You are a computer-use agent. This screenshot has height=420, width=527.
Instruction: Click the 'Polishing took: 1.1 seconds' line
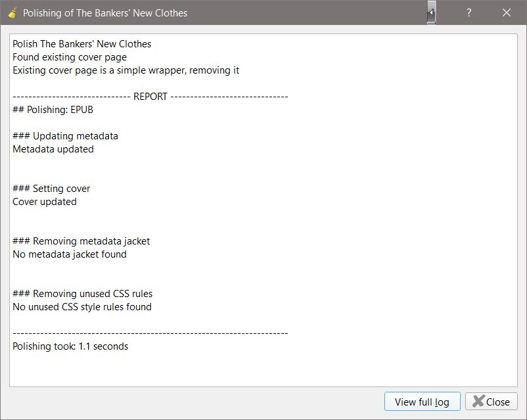[x=70, y=346]
